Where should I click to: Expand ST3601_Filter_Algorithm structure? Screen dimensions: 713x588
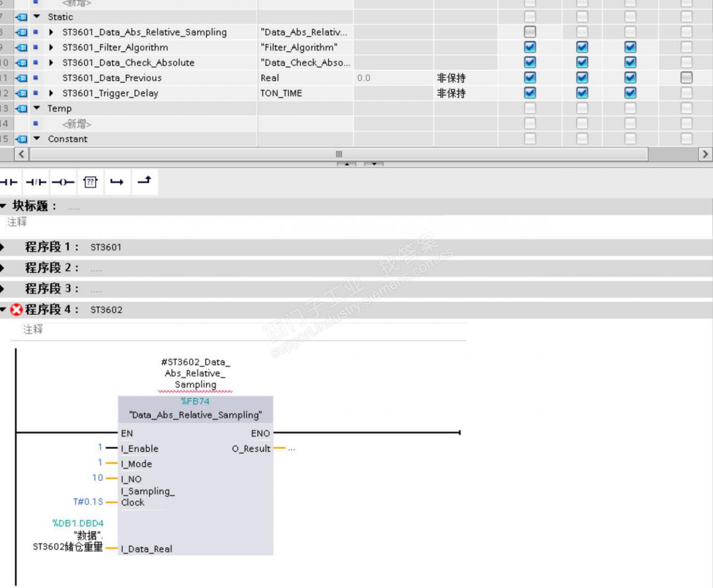[x=51, y=48]
